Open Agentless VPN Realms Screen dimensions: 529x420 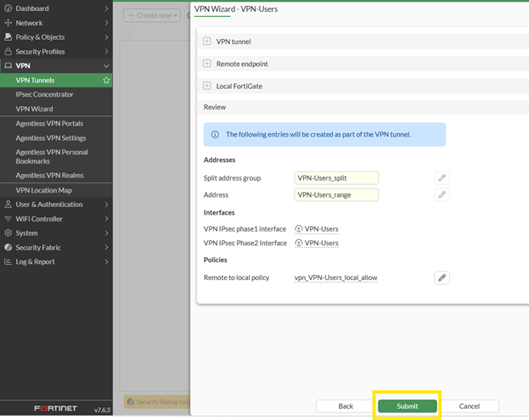coord(56,176)
